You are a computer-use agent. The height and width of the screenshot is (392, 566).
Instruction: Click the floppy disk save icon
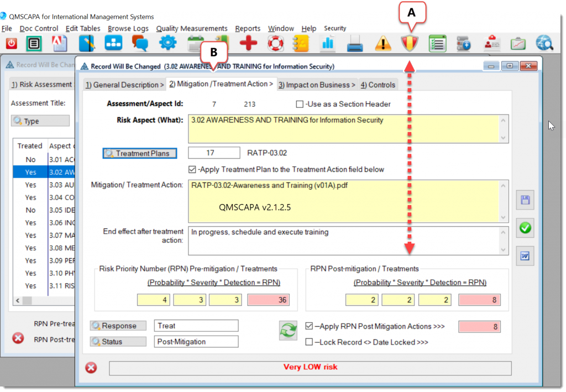pyautogui.click(x=525, y=200)
